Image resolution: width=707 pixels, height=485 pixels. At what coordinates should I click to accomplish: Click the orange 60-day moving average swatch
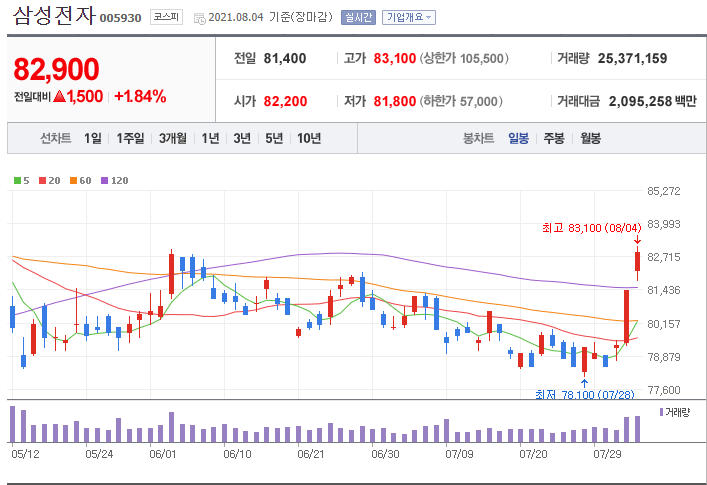click(x=73, y=181)
